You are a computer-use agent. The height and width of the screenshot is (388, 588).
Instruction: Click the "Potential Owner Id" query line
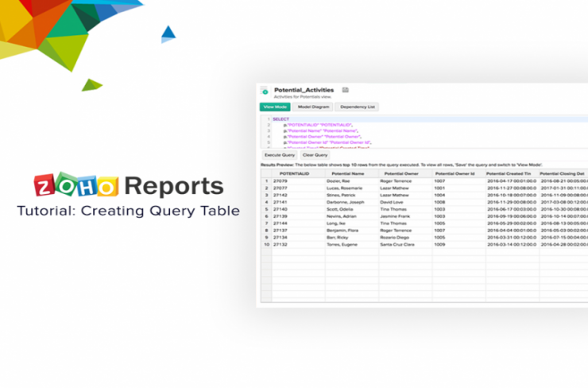[327, 142]
